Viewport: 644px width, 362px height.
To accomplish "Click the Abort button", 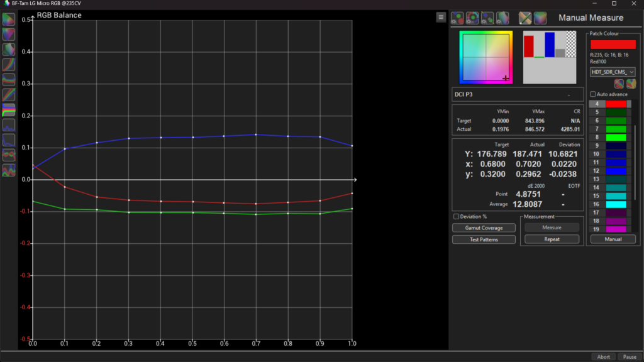I will tap(603, 357).
